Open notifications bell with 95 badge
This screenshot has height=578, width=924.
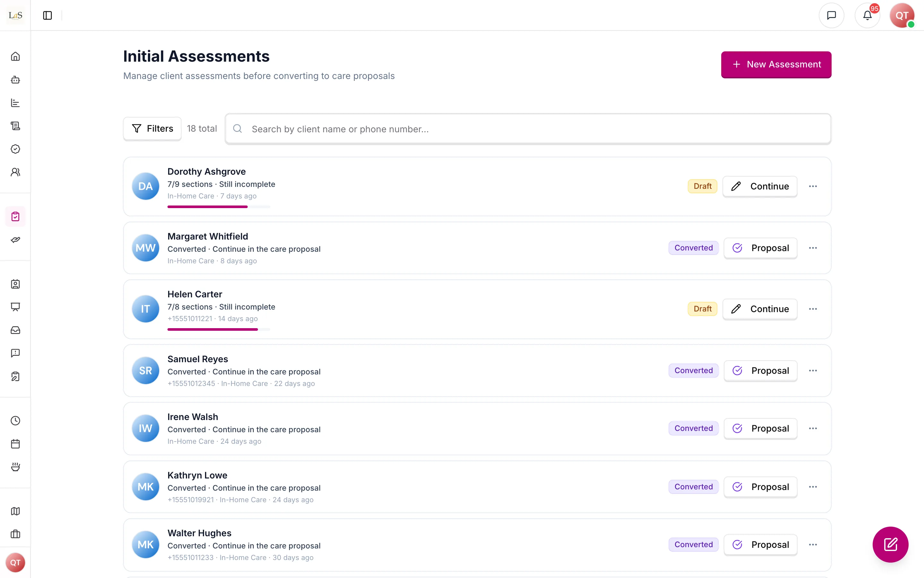tap(867, 15)
